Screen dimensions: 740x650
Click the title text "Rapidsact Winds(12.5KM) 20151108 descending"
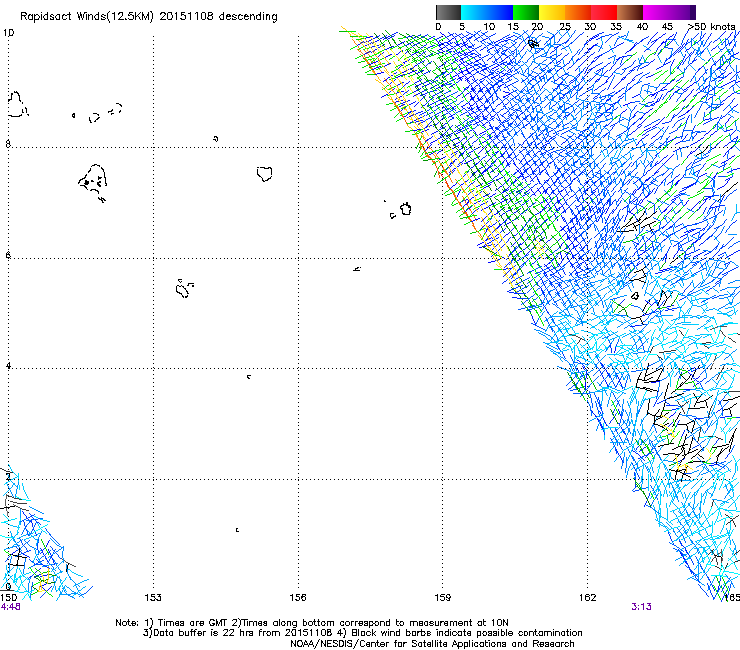tap(149, 17)
